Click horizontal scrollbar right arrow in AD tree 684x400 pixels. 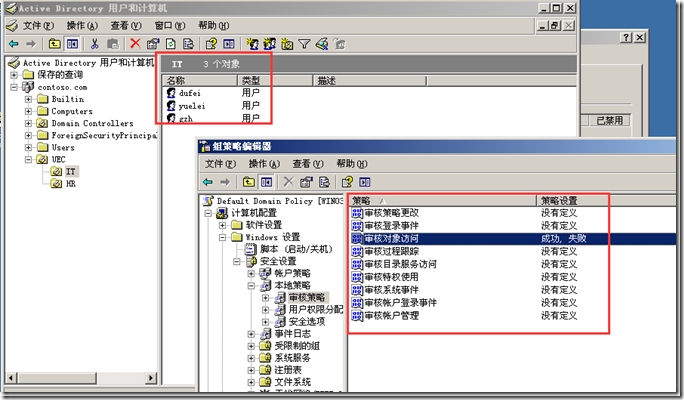click(151, 378)
